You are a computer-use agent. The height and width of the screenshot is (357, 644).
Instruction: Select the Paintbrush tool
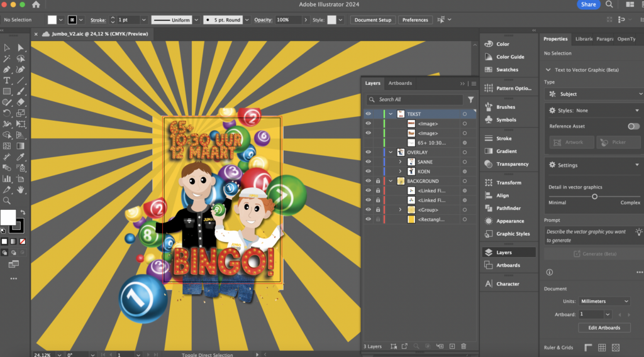pos(20,92)
